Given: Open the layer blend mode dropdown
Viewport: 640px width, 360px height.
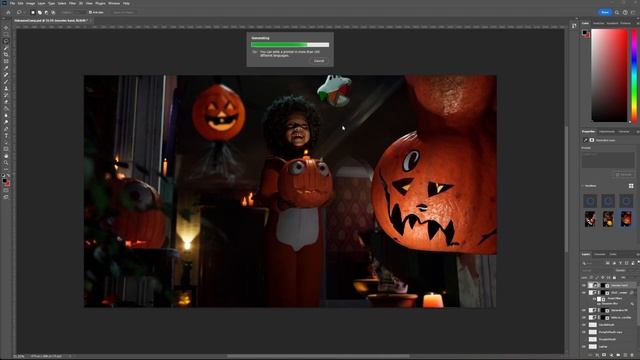Looking at the screenshot, I should (x=596, y=270).
